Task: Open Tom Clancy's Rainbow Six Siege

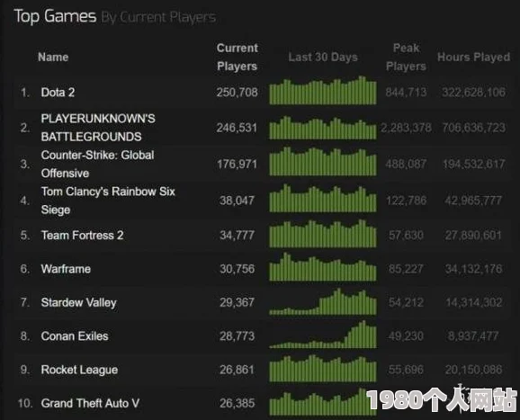Action: tap(108, 201)
